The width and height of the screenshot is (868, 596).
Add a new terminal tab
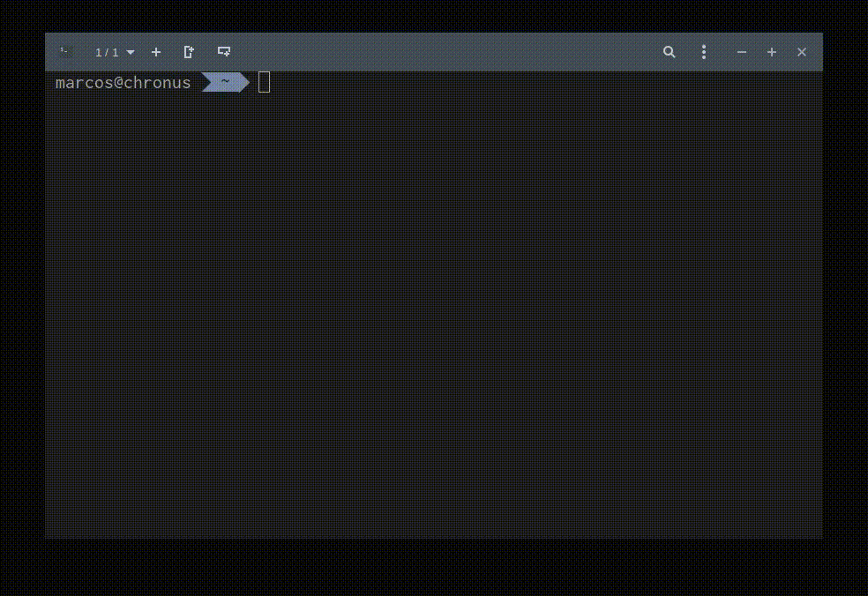click(156, 52)
